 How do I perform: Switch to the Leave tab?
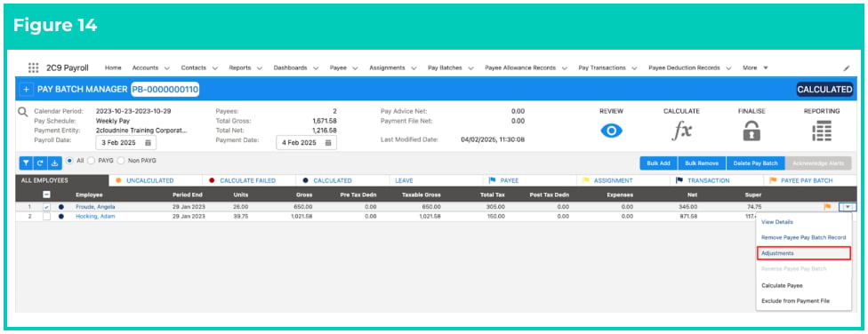[x=436, y=181]
